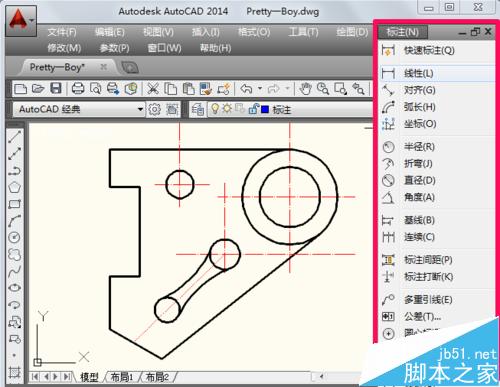Image resolution: width=500 pixels, height=387 pixels.
Task: Click the My Workspace icon beside the gear
Action: (x=172, y=109)
